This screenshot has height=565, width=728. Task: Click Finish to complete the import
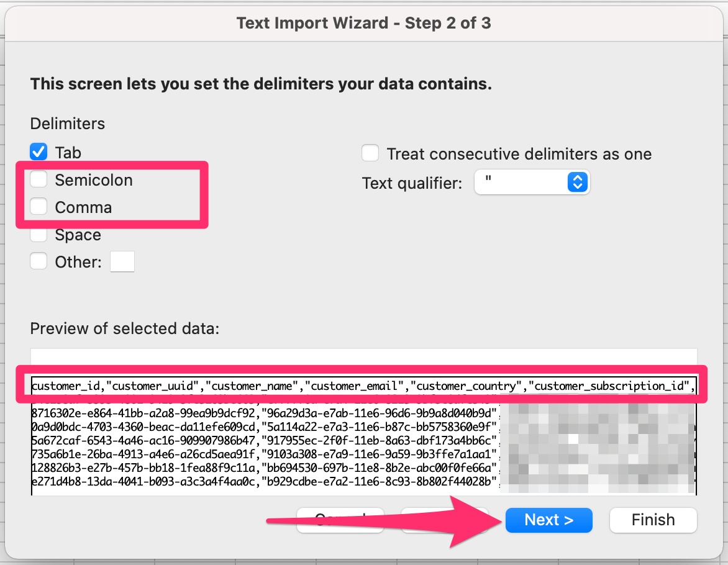click(653, 520)
